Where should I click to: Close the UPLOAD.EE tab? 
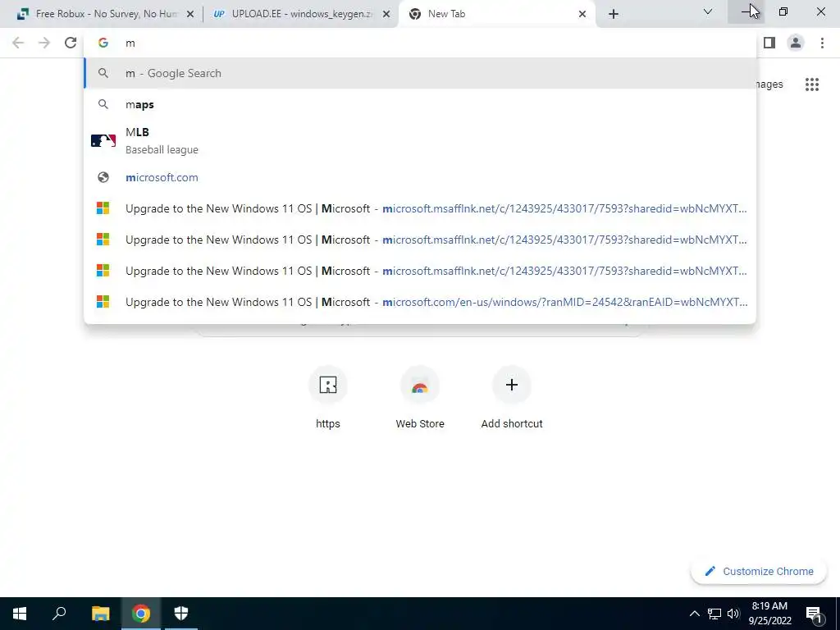pyautogui.click(x=386, y=14)
